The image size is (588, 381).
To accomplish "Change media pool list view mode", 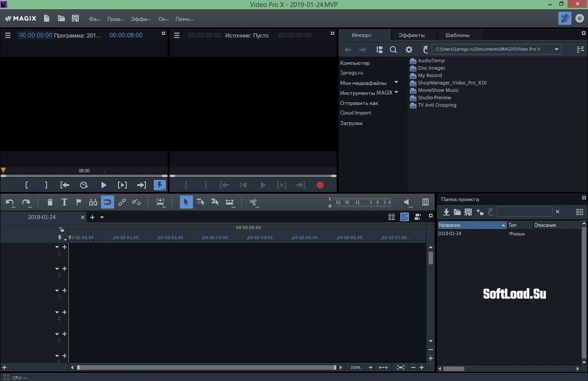I will click(581, 49).
